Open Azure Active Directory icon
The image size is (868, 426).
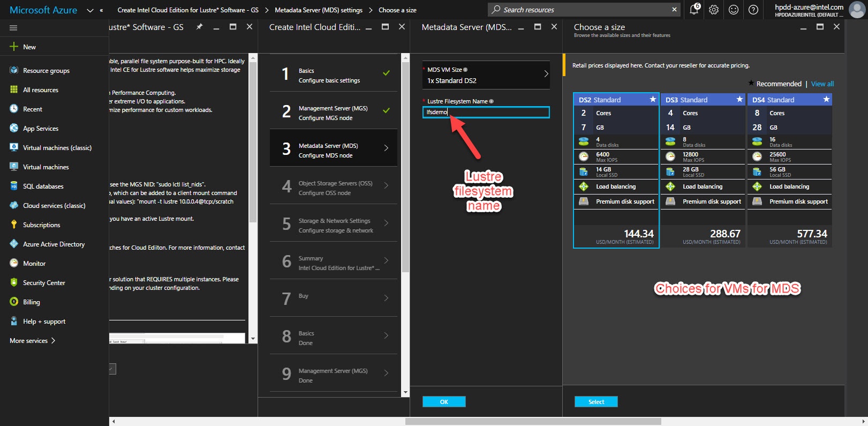click(x=14, y=244)
